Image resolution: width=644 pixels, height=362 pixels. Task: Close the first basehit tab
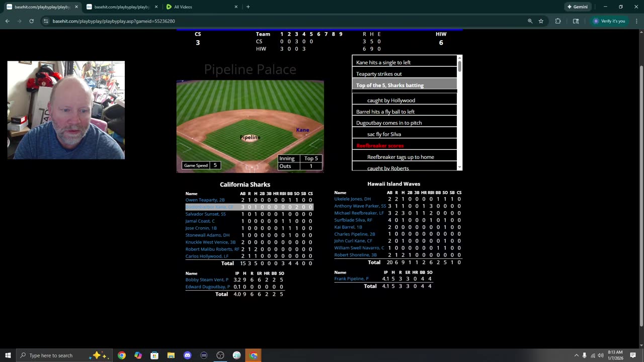click(76, 7)
